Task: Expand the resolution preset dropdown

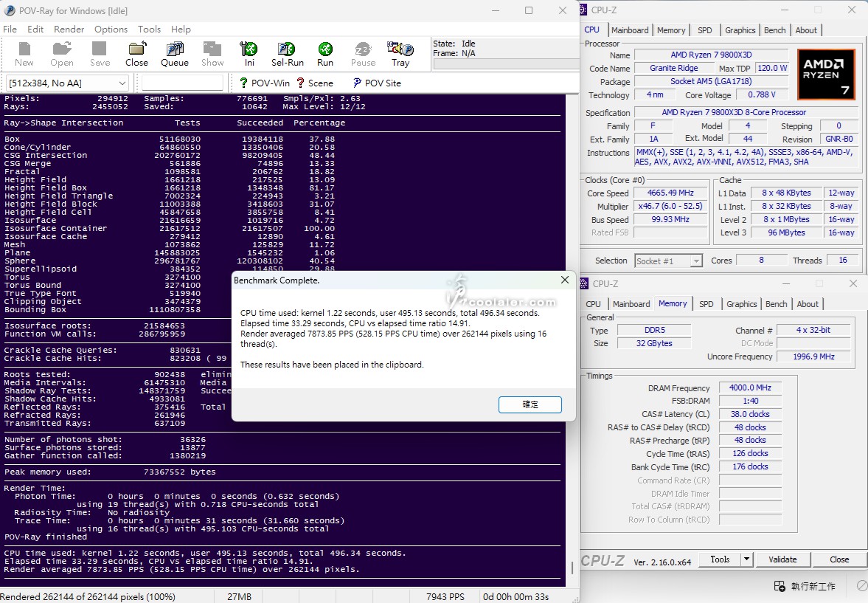Action: 123,83
